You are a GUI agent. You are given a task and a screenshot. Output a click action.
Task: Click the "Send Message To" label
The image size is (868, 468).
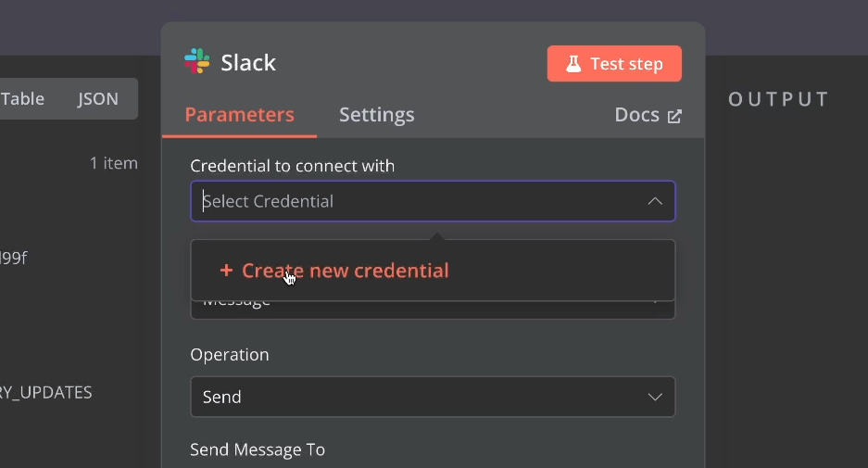(258, 449)
